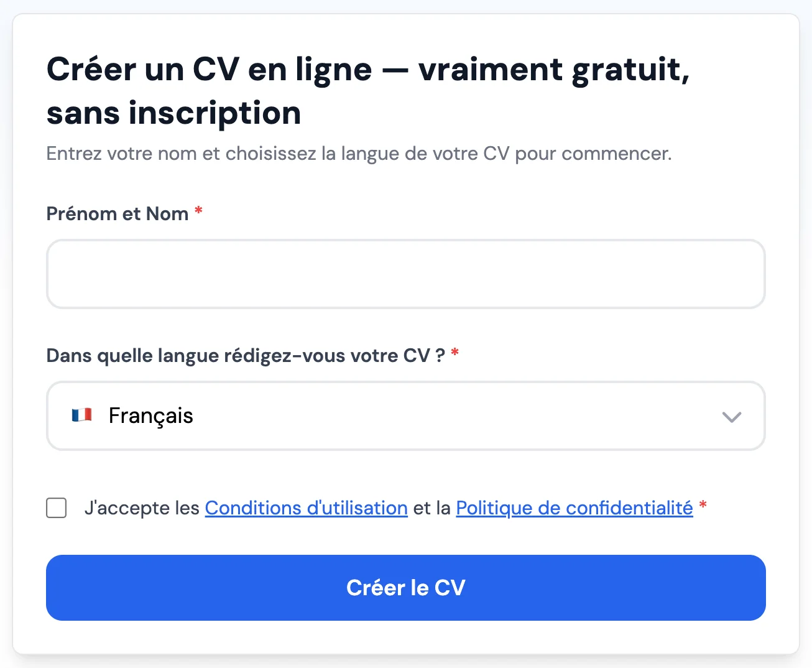Enable the consent checkbox before submitting

[56, 508]
